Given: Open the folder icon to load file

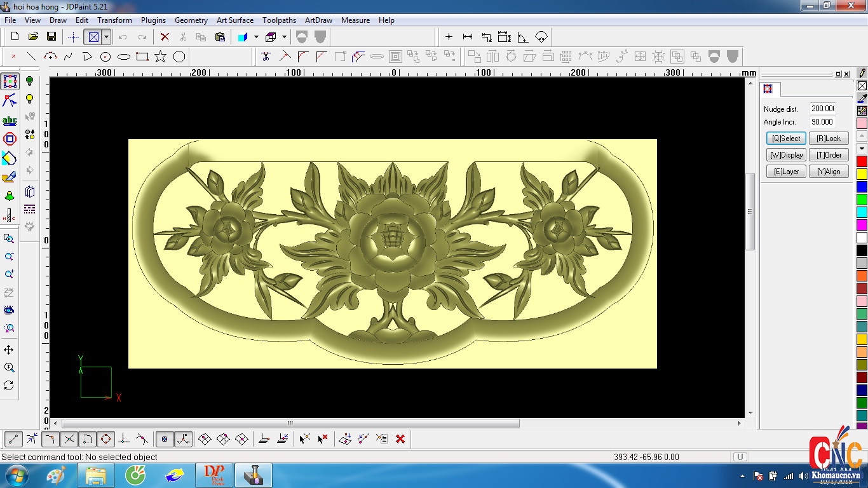Looking at the screenshot, I should (33, 37).
